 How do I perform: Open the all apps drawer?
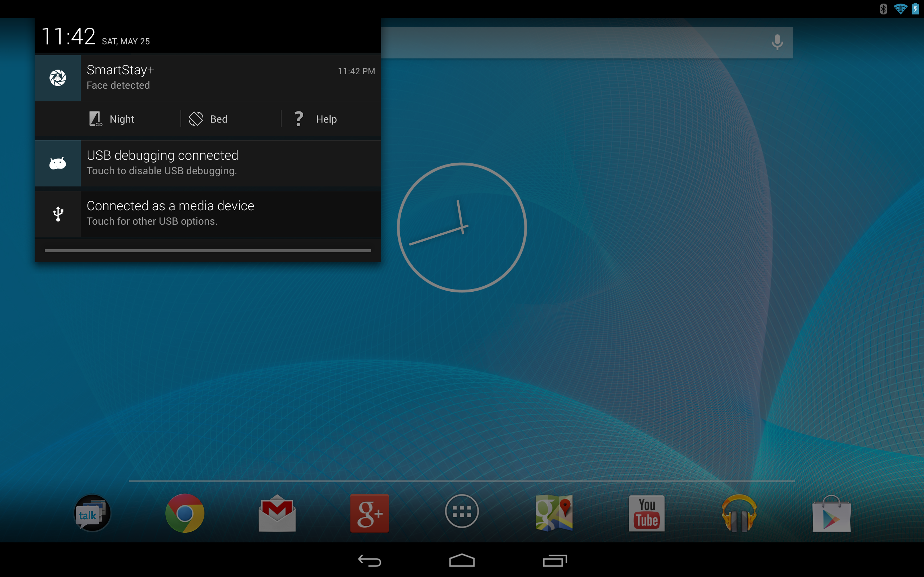(462, 511)
